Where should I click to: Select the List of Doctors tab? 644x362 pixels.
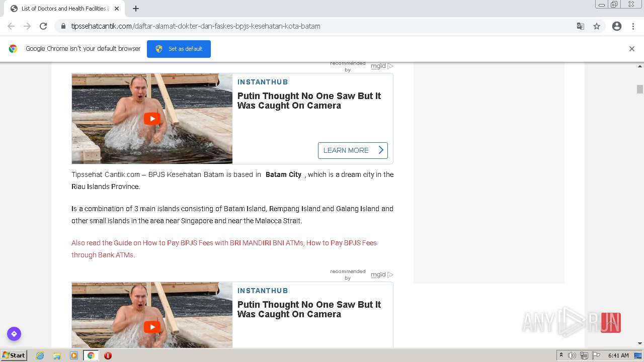coord(63,9)
